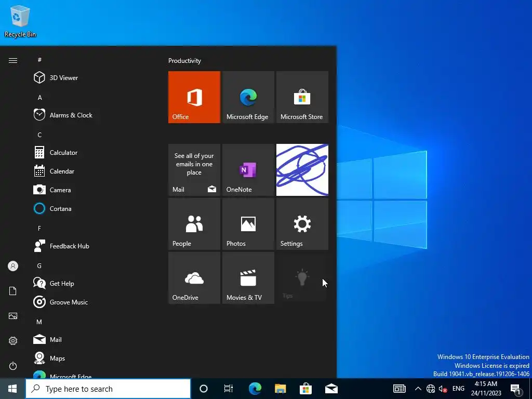
Task: Click the Power button in Start rail
Action: 13,366
